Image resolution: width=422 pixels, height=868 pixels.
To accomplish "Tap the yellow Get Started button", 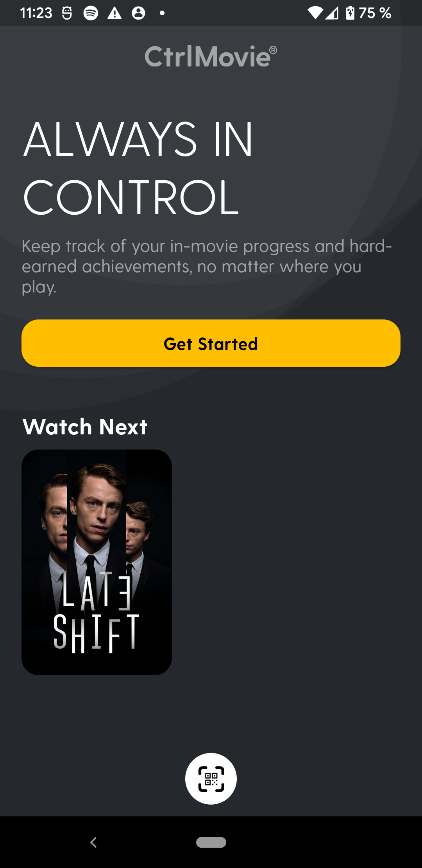I will click(211, 343).
